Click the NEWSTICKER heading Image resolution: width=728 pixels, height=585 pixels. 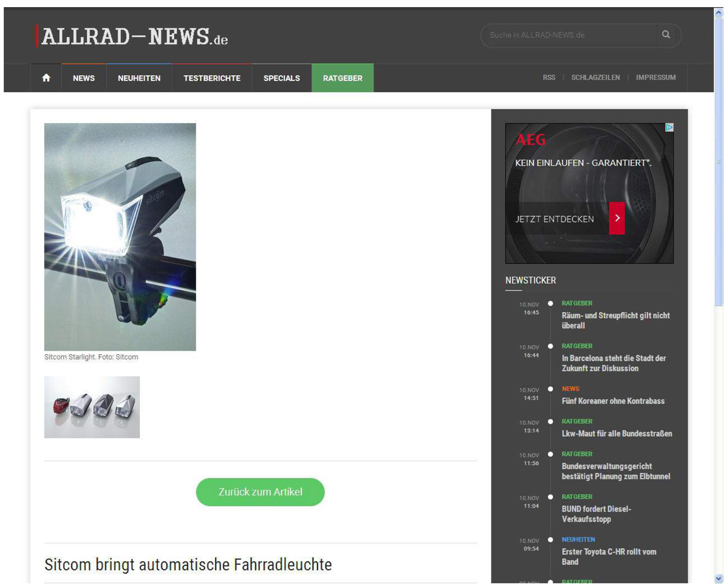(530, 280)
